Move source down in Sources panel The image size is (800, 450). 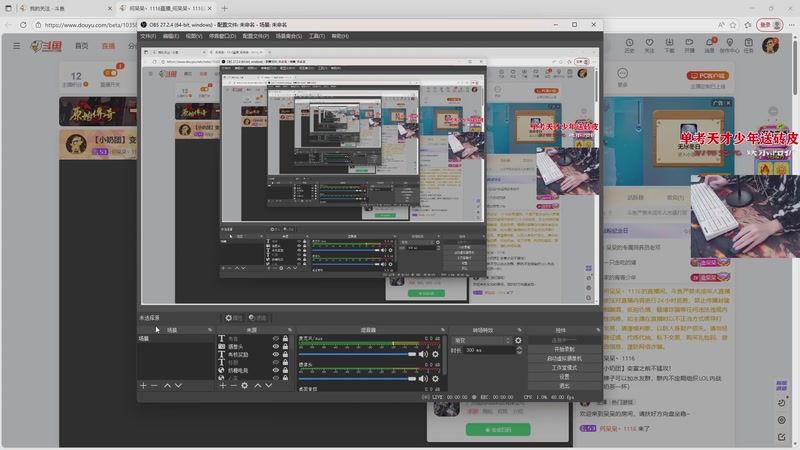pos(268,386)
